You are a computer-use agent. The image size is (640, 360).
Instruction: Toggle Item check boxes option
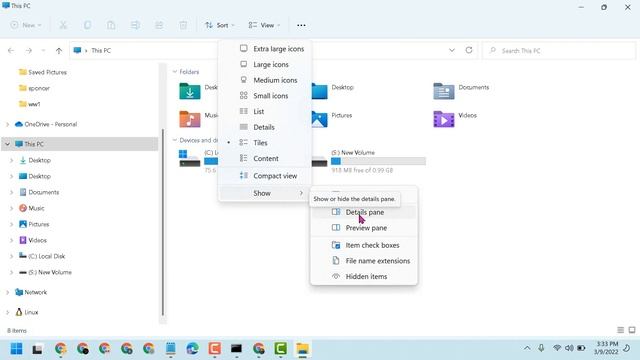pyautogui.click(x=364, y=245)
